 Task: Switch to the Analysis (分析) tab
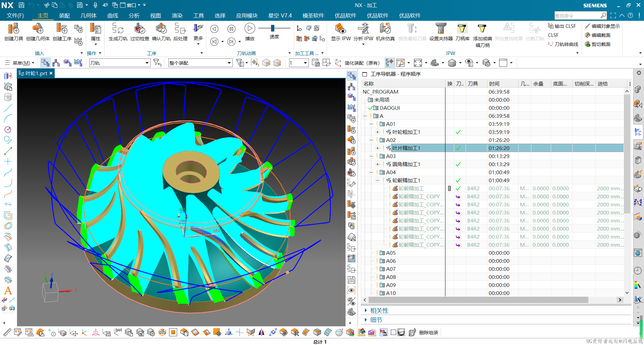134,15
